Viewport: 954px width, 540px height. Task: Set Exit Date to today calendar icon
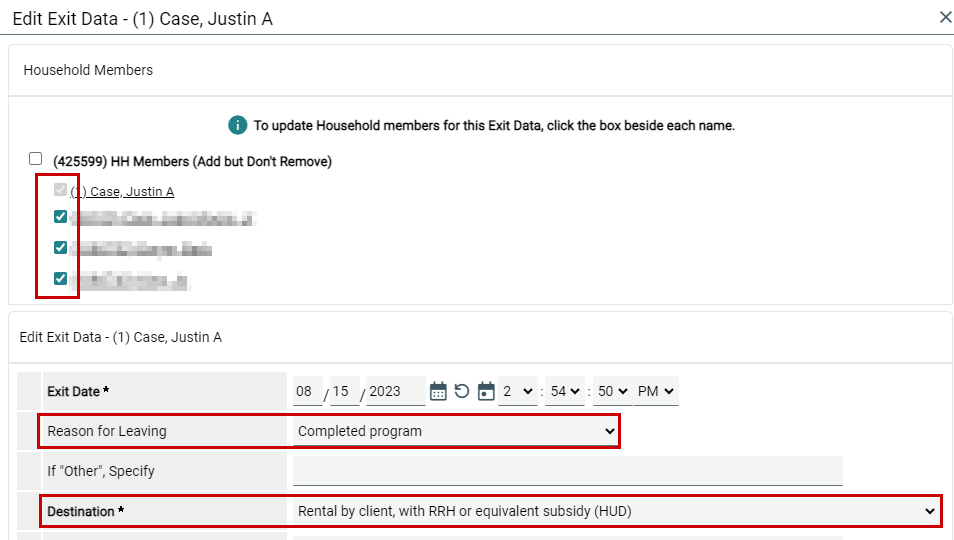click(486, 391)
